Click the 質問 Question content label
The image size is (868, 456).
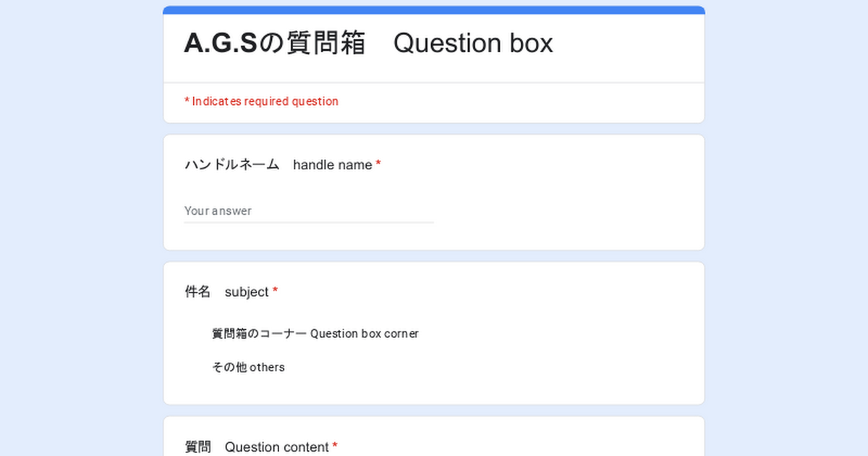tap(257, 447)
